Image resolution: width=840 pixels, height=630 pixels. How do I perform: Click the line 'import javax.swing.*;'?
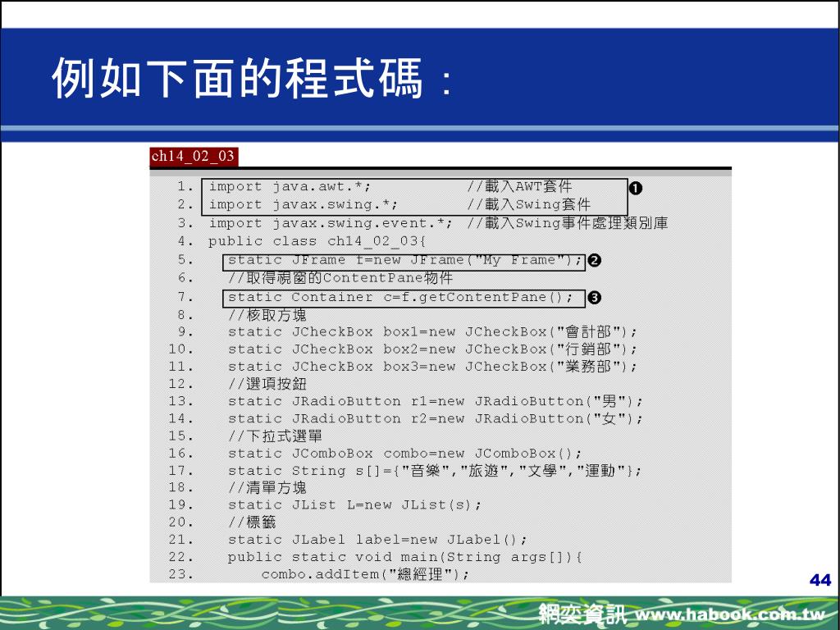coord(303,204)
